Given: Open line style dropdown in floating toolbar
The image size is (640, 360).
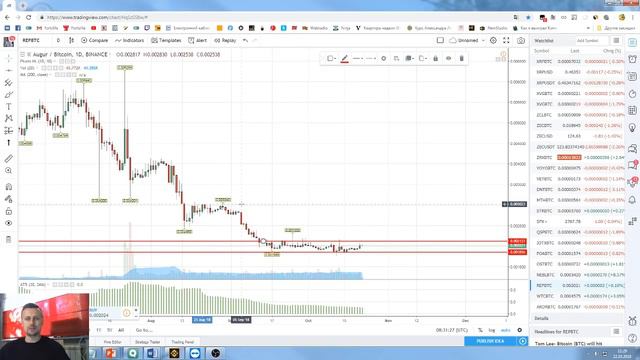Looking at the screenshot, I should pyautogui.click(x=358, y=59).
